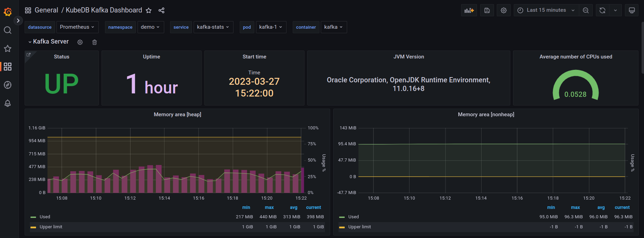
Task: Open the JVM Version panel title menu
Action: [x=409, y=57]
